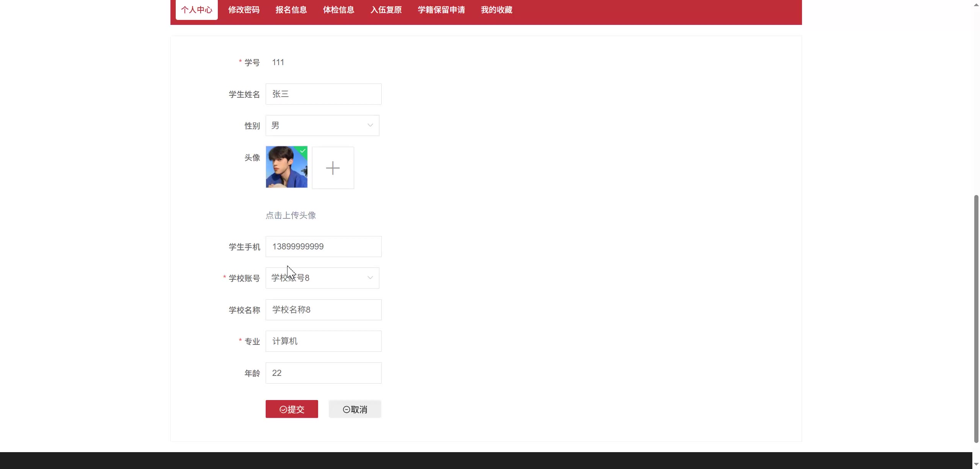View the 我的收藏 tab

497,10
